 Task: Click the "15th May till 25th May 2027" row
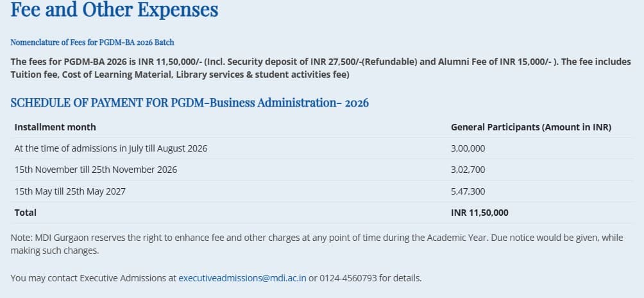70,191
